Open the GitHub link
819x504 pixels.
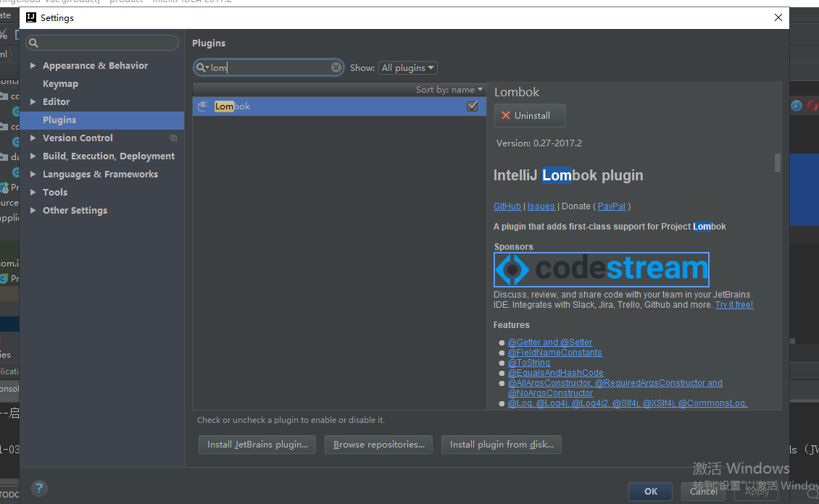coord(507,206)
